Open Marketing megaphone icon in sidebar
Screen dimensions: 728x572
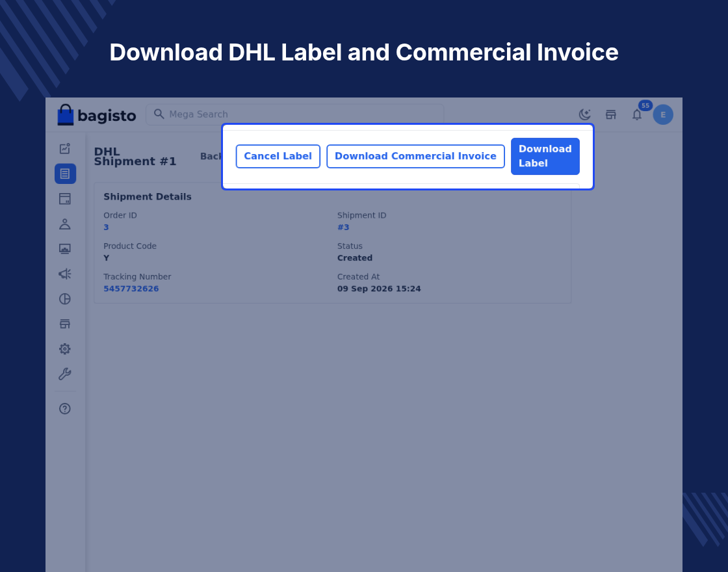(x=65, y=274)
